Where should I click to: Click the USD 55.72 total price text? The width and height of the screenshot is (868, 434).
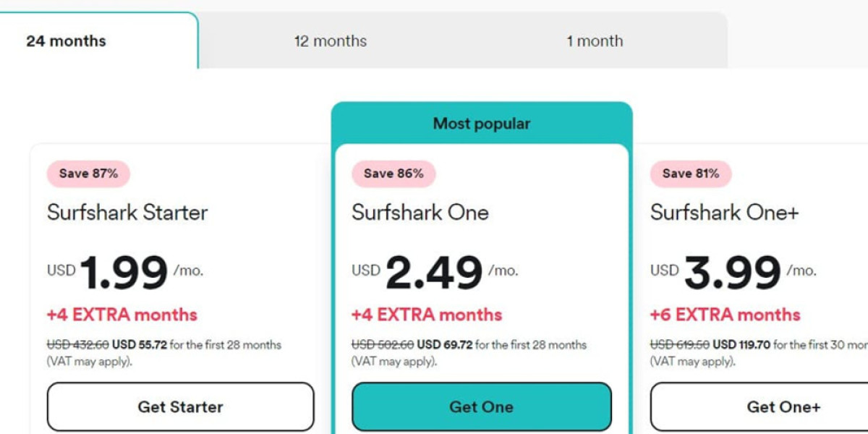coord(140,345)
